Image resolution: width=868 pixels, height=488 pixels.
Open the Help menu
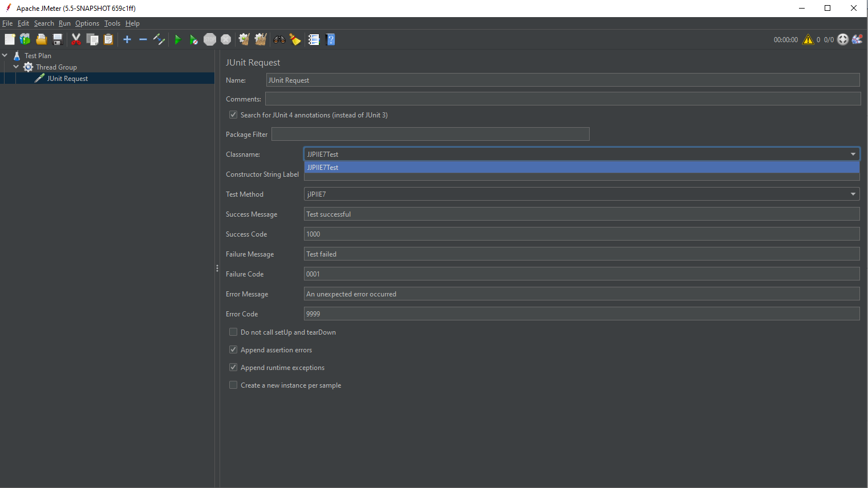point(132,23)
